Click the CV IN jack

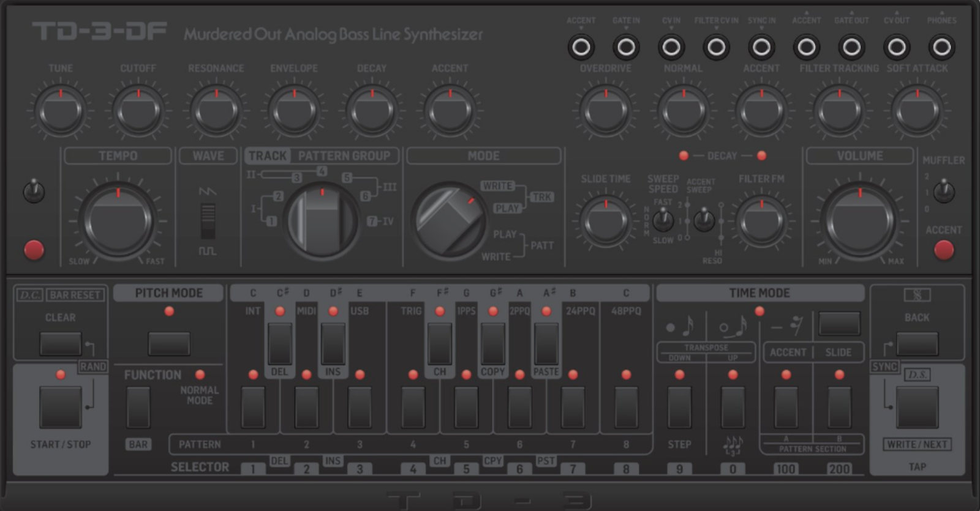pyautogui.click(x=671, y=47)
